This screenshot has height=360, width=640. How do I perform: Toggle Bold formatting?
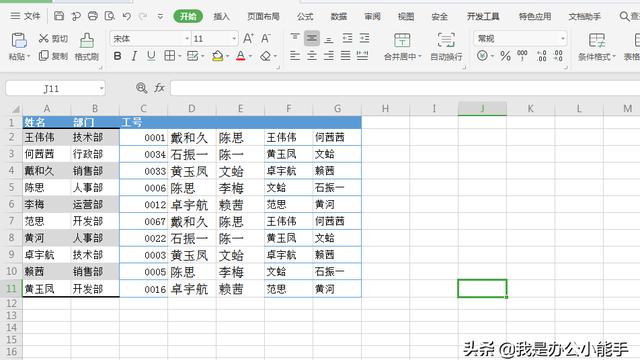(118, 56)
